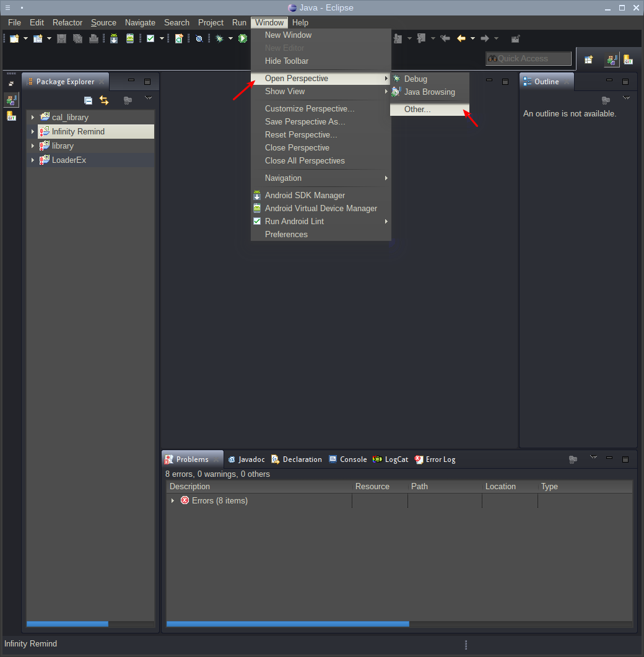Open the File menu
This screenshot has height=657, width=644.
[x=14, y=23]
